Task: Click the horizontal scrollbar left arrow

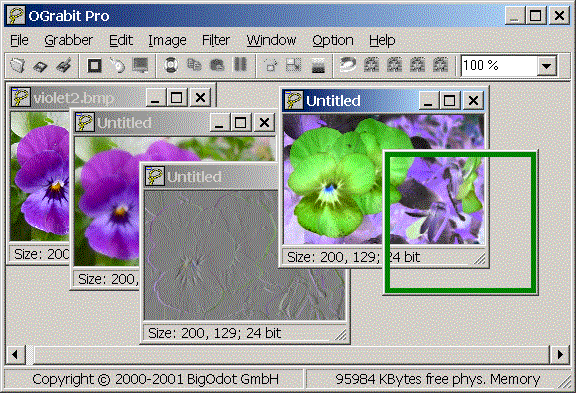Action: (x=15, y=355)
